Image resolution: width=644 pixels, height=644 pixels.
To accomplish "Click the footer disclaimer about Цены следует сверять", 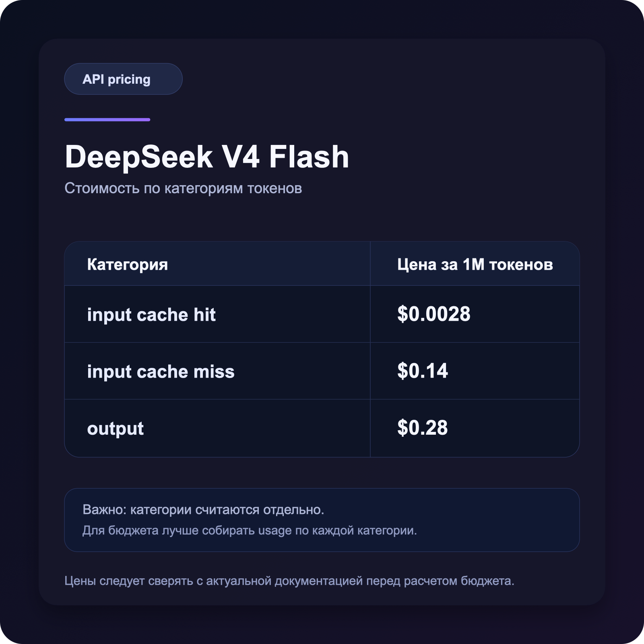I will coord(289,581).
